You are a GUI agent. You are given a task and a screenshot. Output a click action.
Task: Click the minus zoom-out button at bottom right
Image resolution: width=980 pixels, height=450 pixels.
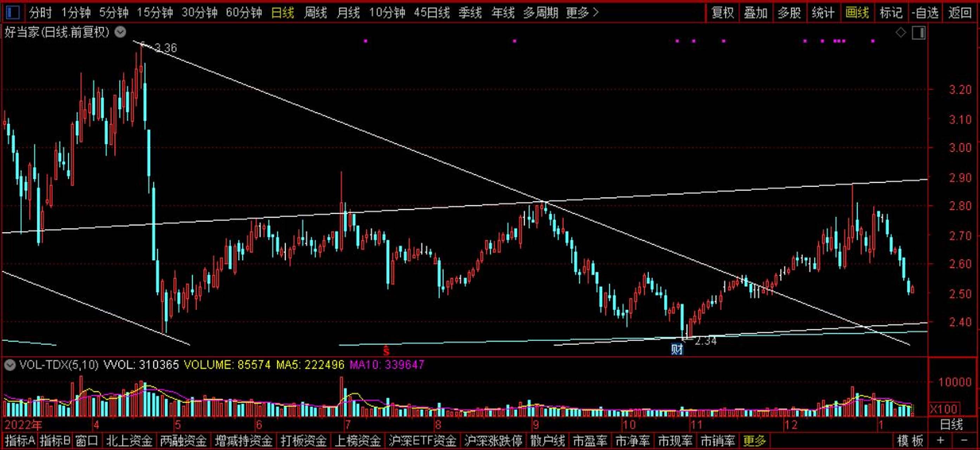pyautogui.click(x=964, y=441)
